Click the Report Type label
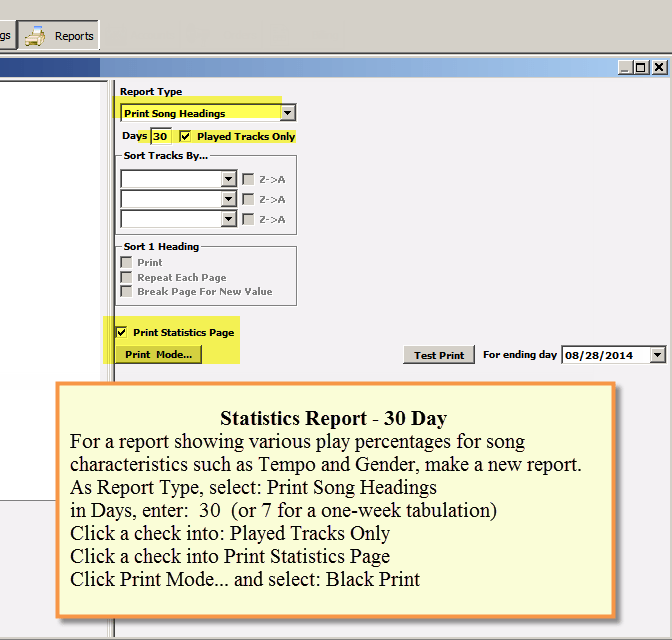 click(151, 92)
